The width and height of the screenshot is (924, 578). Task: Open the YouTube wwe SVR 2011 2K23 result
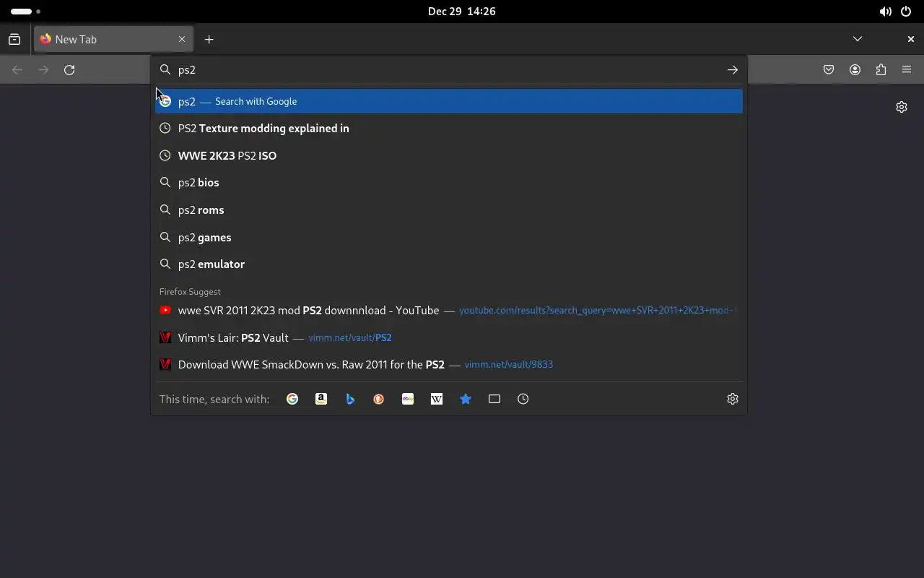[x=449, y=311]
